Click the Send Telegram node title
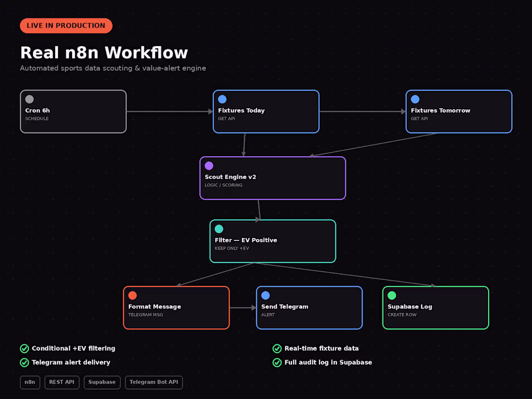Image resolution: width=532 pixels, height=399 pixels. 285,307
